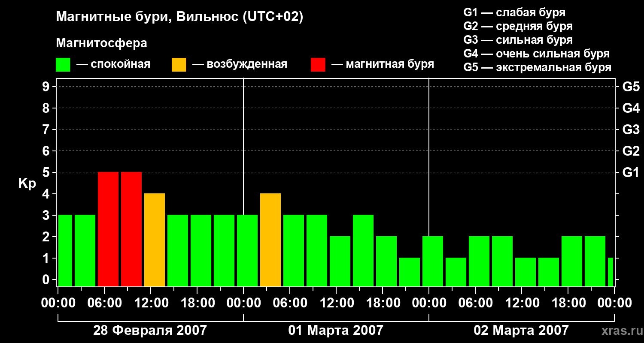Click the green bar at 18:00 on 02 Марта

tap(572, 262)
